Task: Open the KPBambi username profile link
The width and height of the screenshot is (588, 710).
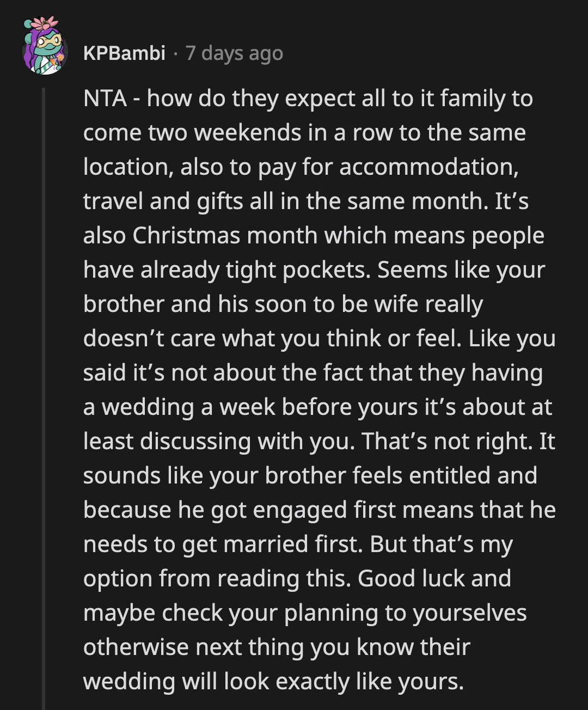Action: pos(124,53)
